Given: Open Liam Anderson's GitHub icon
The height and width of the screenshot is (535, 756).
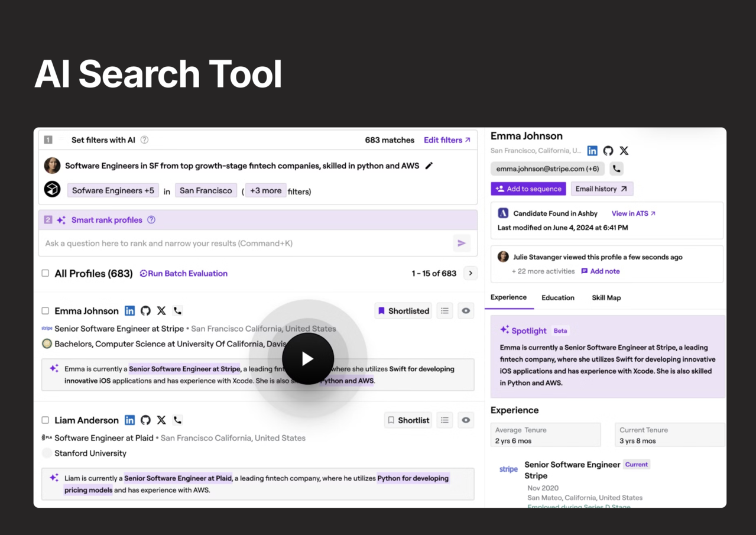Looking at the screenshot, I should [x=145, y=420].
